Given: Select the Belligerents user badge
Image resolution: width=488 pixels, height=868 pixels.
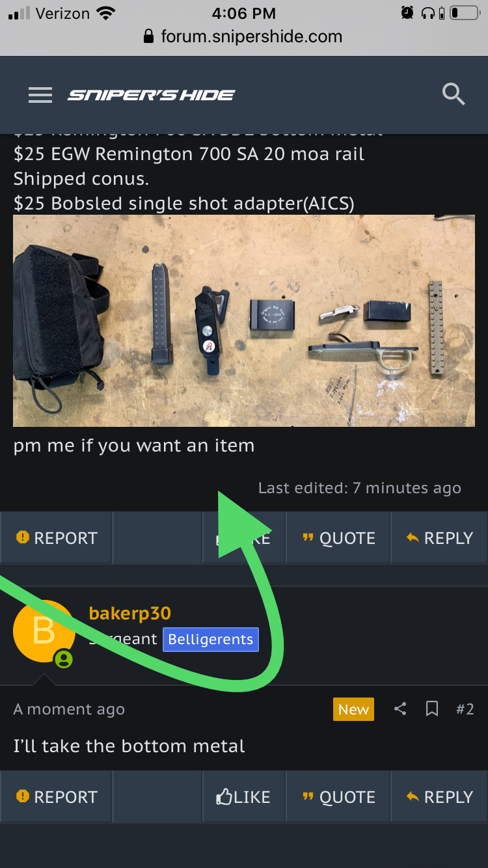Looking at the screenshot, I should click(210, 640).
